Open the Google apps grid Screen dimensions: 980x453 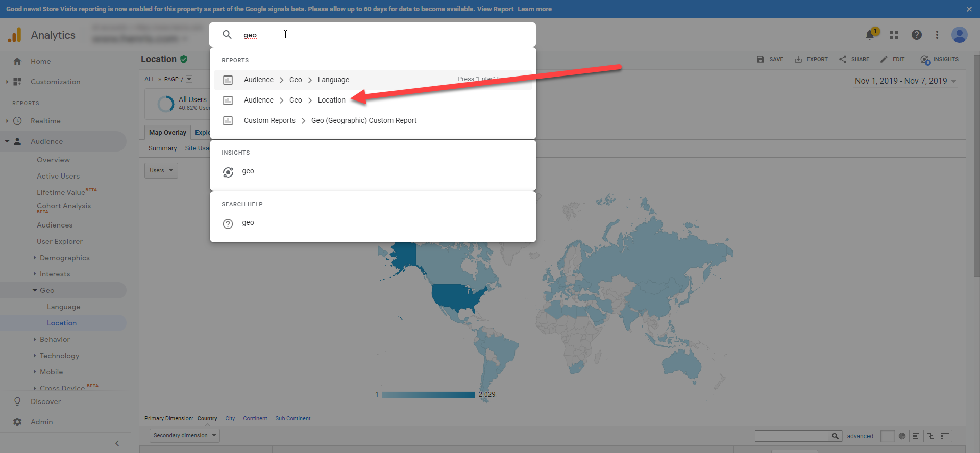click(894, 35)
